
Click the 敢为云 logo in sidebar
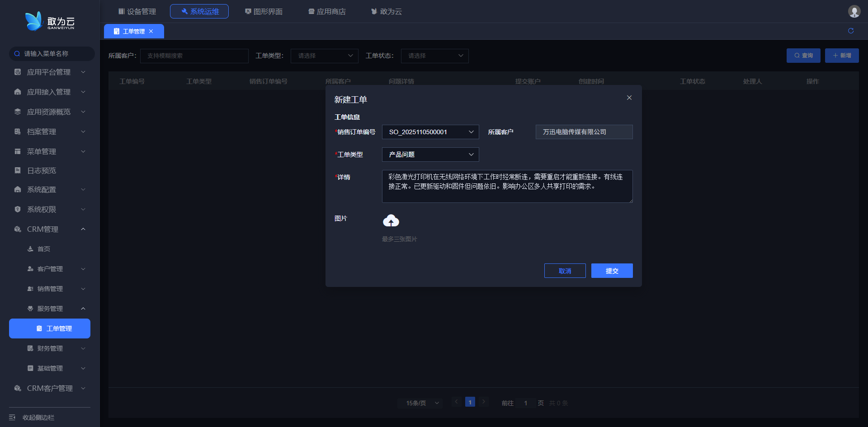tap(50, 21)
